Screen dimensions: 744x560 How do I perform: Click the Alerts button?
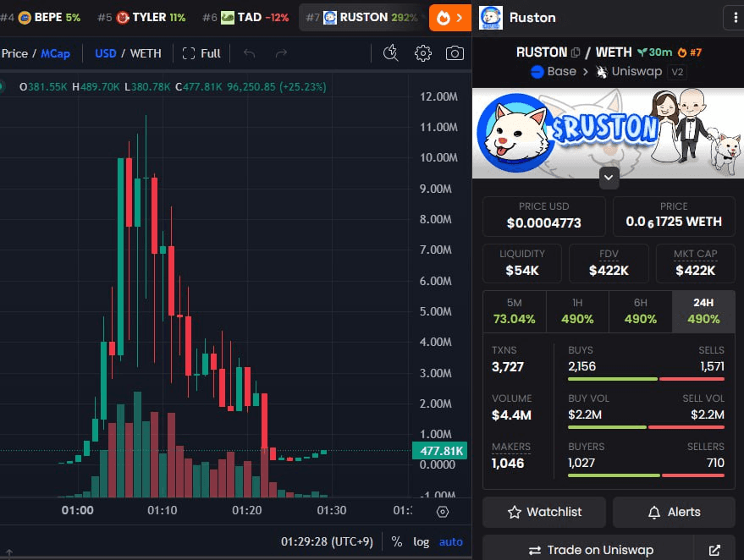(674, 512)
